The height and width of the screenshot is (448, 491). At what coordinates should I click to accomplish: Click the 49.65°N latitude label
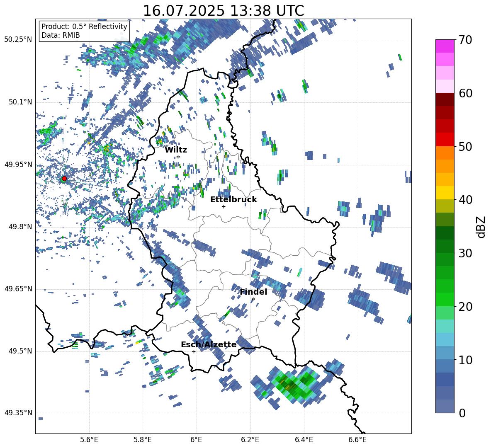pos(19,289)
